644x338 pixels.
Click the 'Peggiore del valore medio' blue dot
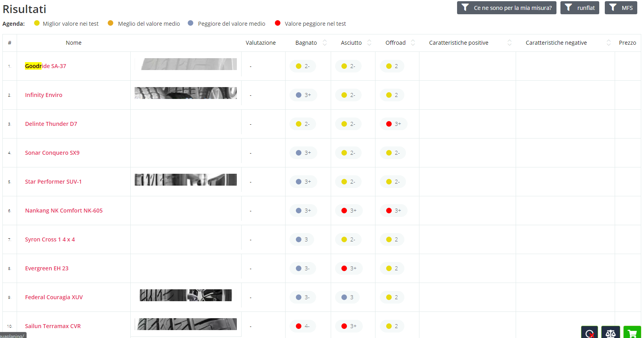click(191, 23)
